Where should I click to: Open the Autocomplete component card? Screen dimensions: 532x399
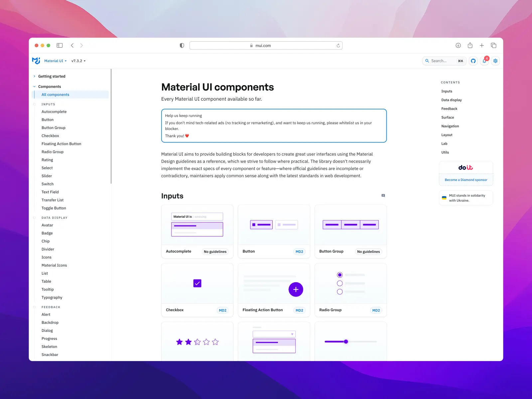click(197, 231)
